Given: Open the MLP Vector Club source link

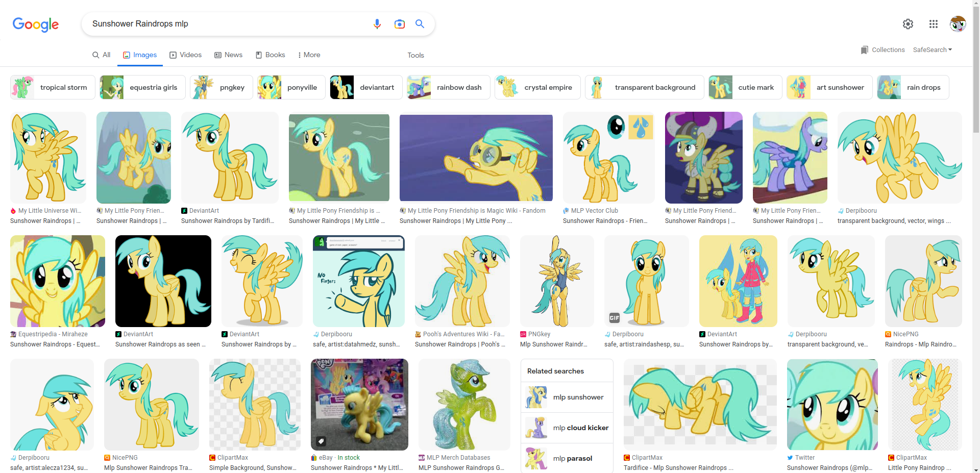Looking at the screenshot, I should pyautogui.click(x=594, y=211).
